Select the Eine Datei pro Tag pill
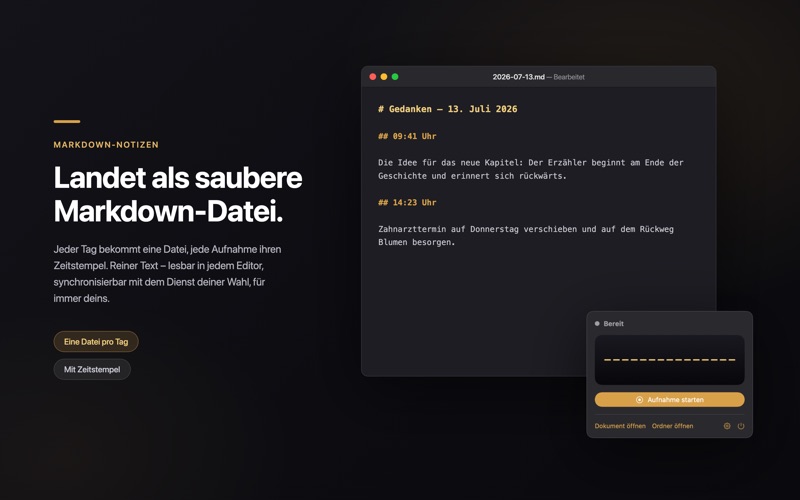This screenshot has height=500, width=800. tap(96, 342)
